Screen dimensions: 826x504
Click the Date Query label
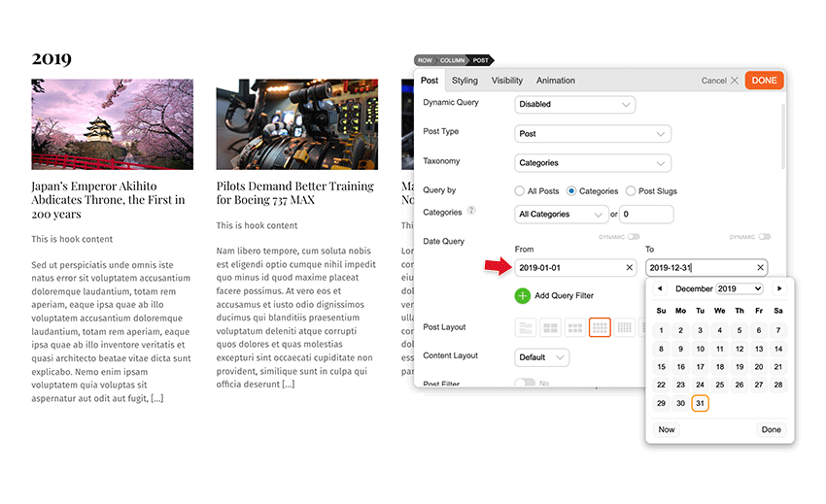(x=443, y=241)
